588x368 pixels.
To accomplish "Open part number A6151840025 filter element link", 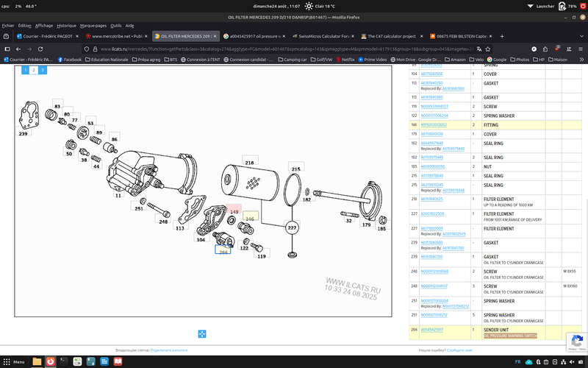I will click(x=431, y=199).
